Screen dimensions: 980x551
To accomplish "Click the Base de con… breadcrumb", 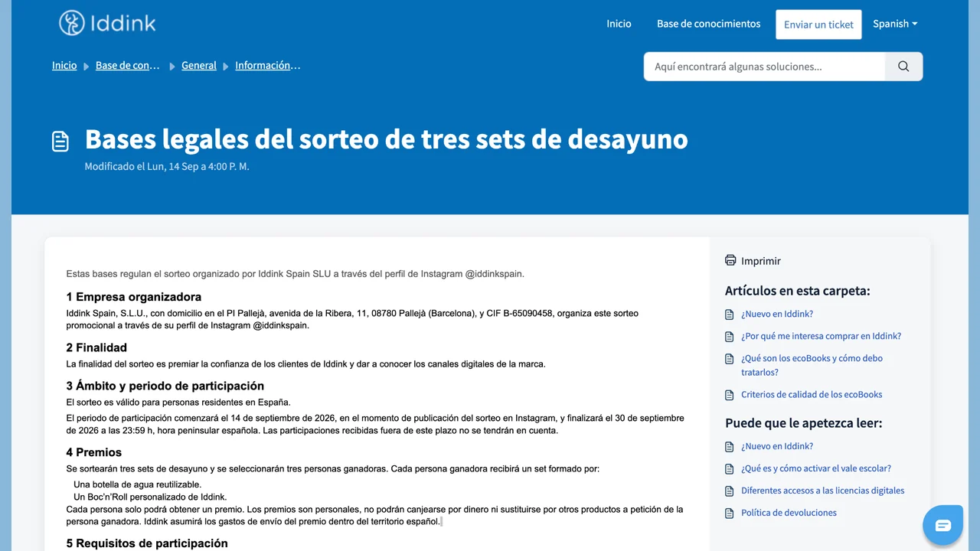I will (128, 66).
